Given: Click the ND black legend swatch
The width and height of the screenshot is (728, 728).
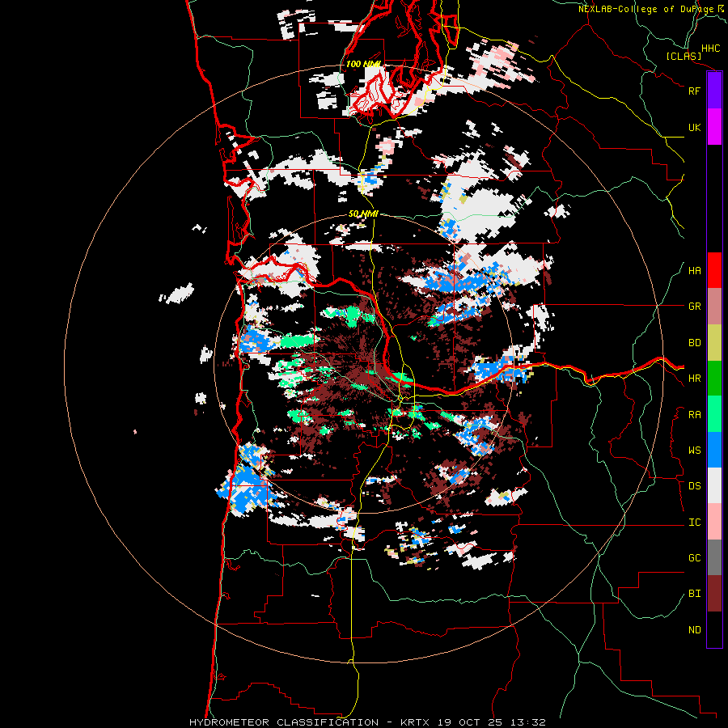Looking at the screenshot, I should (x=714, y=629).
